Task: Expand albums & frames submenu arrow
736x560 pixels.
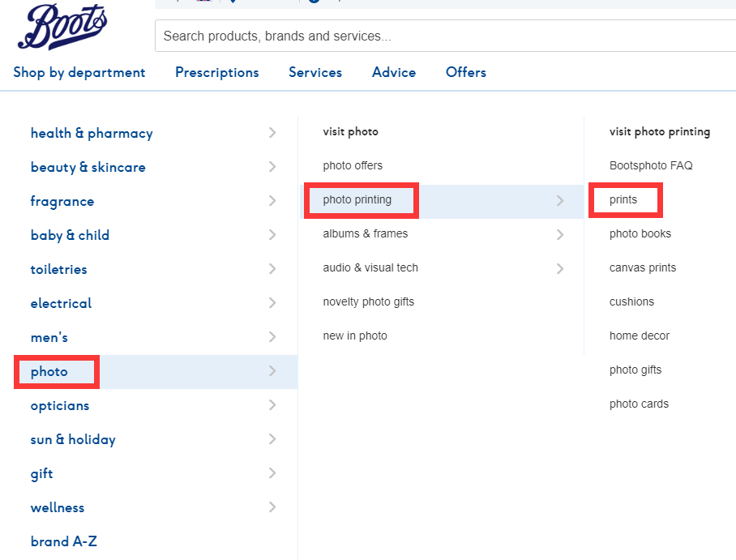Action: (x=560, y=234)
